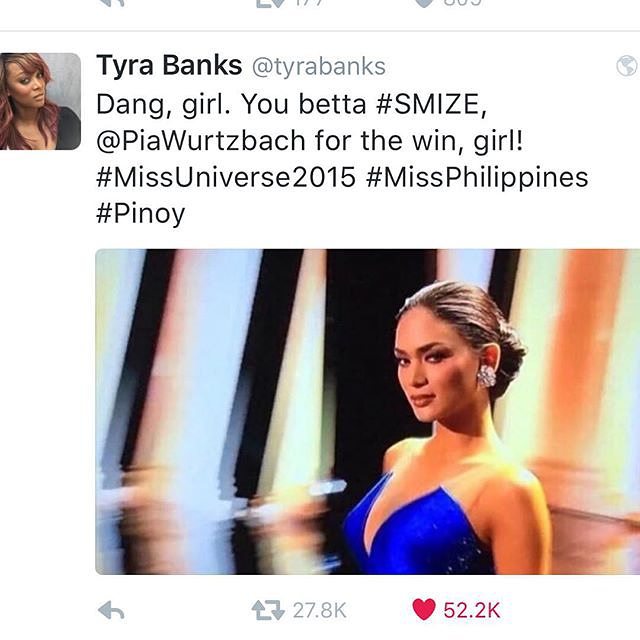Click the cut-off heart icon of the tweet above
This screenshot has width=640, height=640.
tap(424, 3)
